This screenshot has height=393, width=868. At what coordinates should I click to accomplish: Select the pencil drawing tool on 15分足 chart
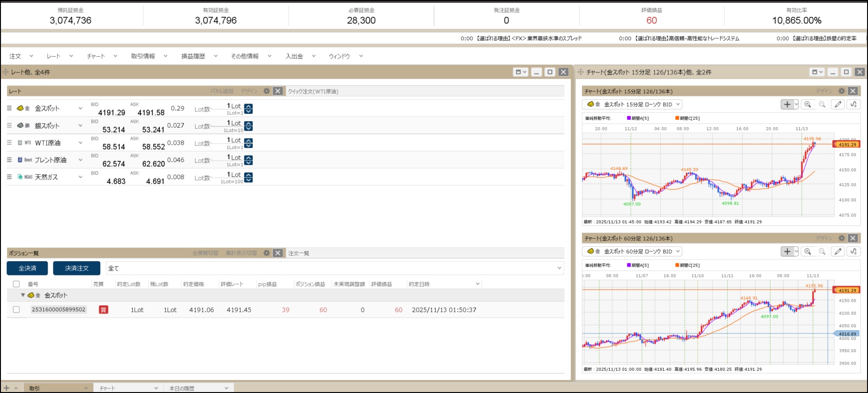(x=838, y=104)
